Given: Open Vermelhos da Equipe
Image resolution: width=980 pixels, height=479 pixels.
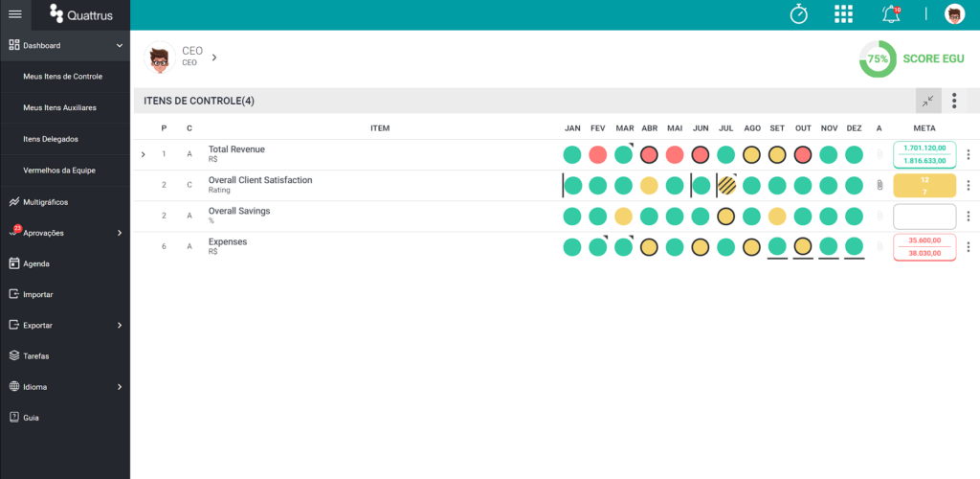Looking at the screenshot, I should coord(59,171).
